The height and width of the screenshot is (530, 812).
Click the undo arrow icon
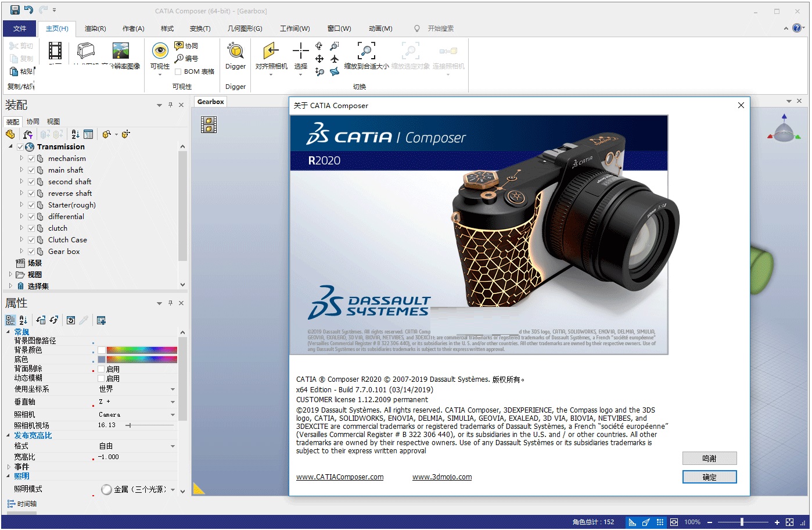(28, 10)
